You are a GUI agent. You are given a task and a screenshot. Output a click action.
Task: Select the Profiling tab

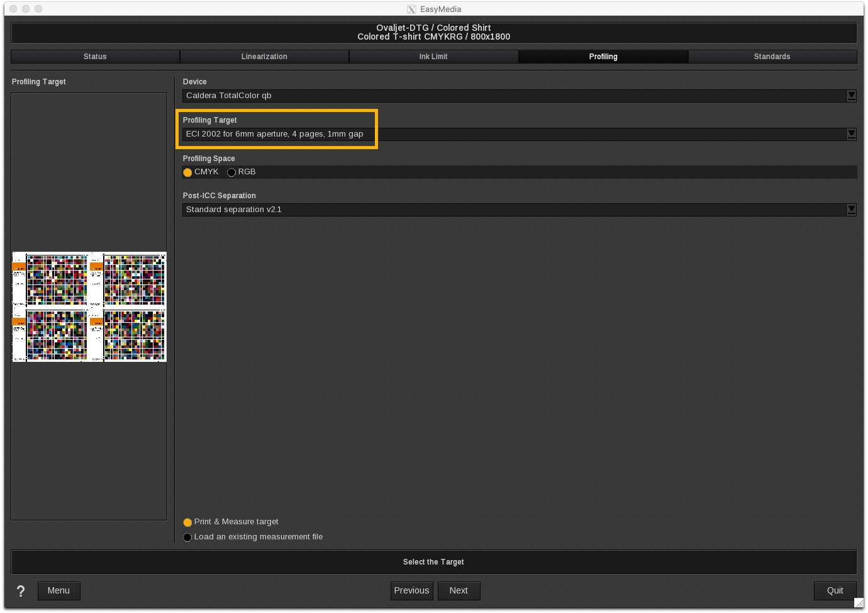pyautogui.click(x=603, y=57)
